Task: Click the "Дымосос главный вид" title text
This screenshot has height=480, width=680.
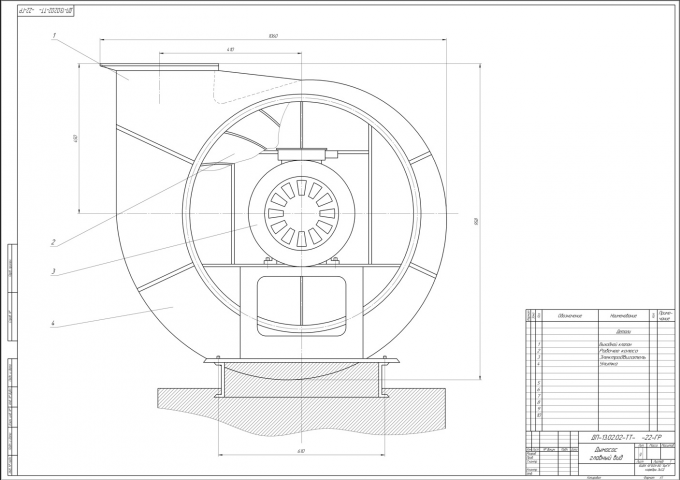Action: (x=607, y=454)
